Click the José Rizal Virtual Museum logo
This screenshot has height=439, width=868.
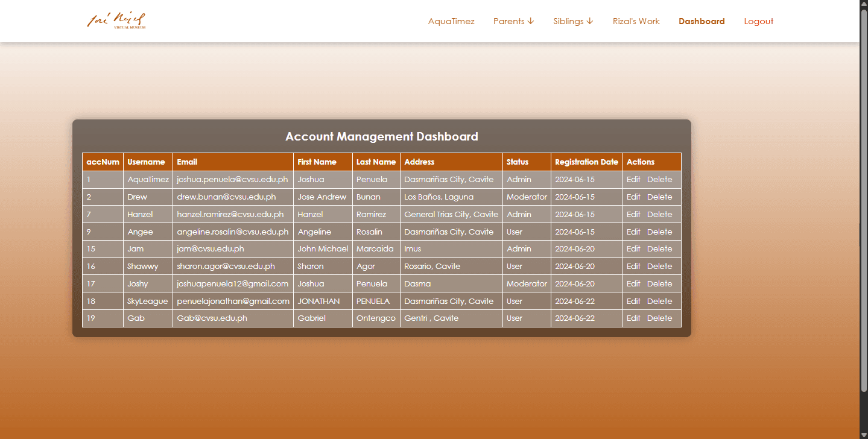116,21
